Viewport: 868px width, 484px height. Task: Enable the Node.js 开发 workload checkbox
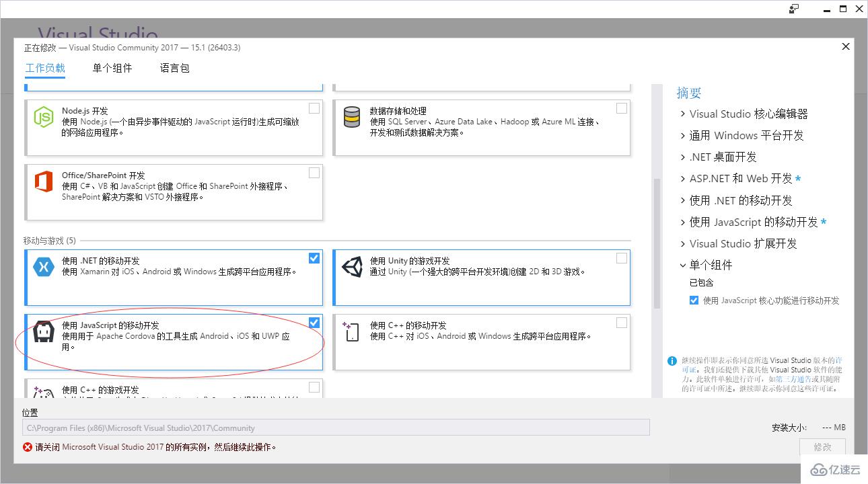coord(314,108)
